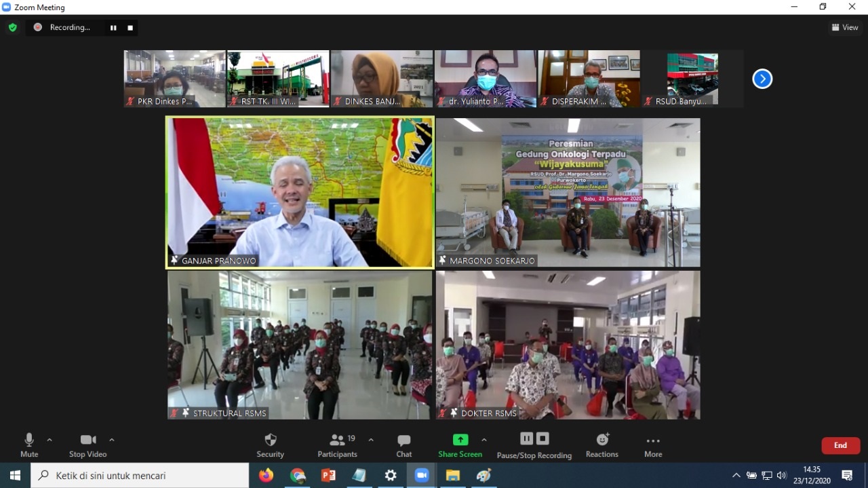Screen dimensions: 868x488
Task: Stop recording from the top bar
Action: [130, 28]
